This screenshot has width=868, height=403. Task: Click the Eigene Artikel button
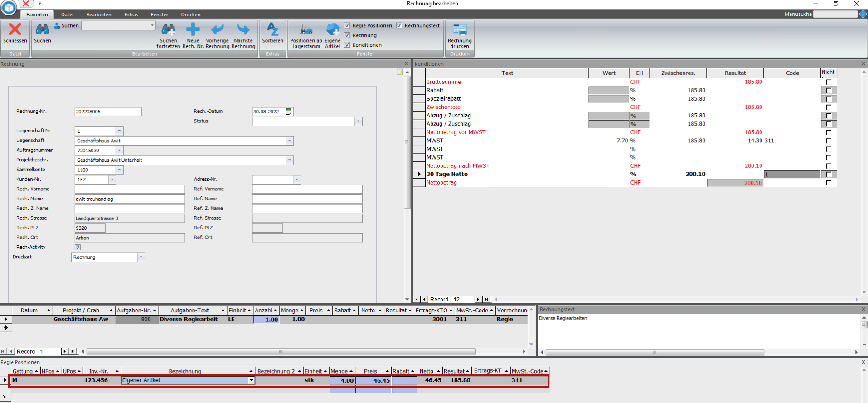click(332, 30)
